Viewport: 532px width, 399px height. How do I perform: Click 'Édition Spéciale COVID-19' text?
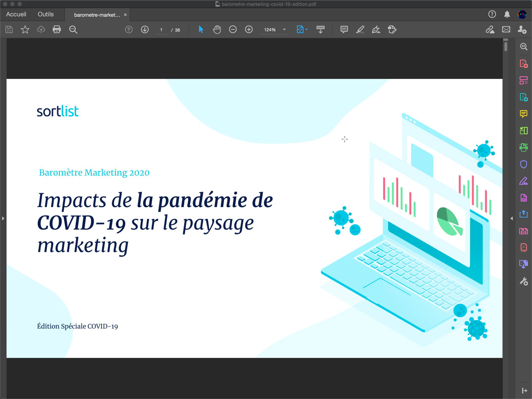(x=78, y=326)
